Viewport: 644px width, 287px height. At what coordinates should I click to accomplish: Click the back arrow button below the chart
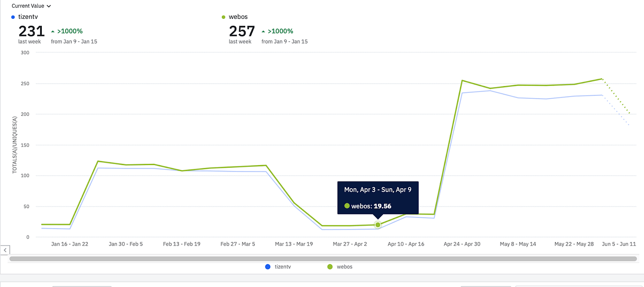[x=5, y=250]
